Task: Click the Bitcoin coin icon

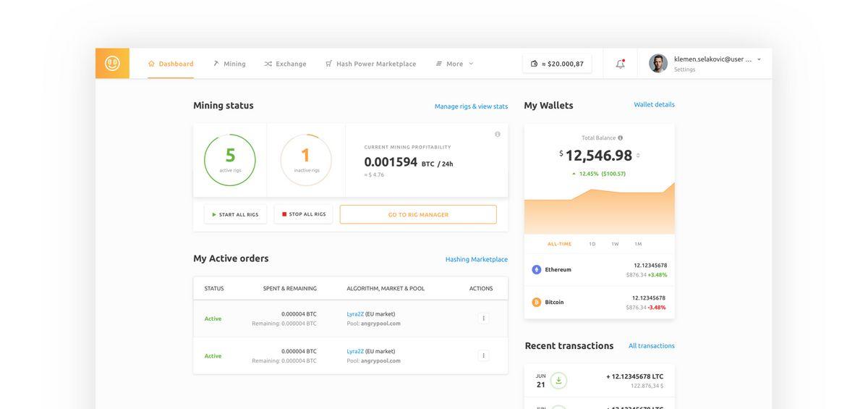Action: pyautogui.click(x=536, y=302)
